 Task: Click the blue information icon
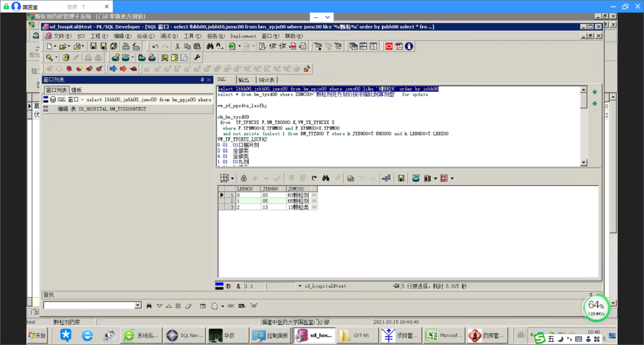pos(409,46)
